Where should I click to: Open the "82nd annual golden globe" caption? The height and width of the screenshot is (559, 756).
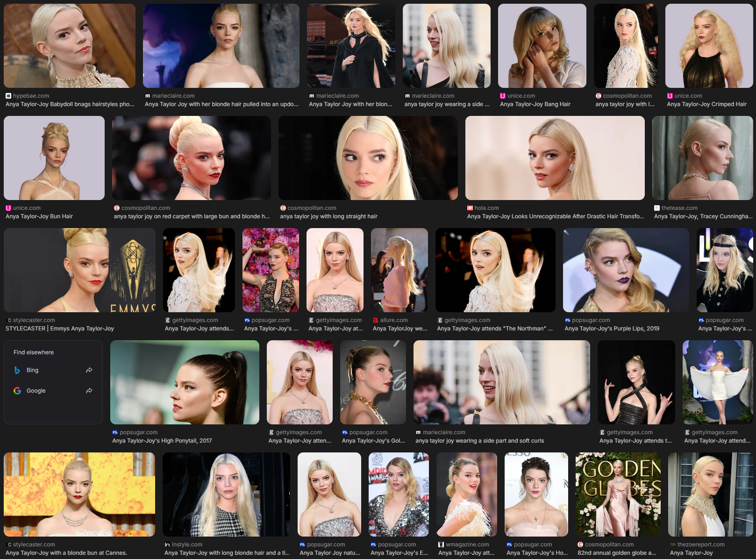tap(617, 553)
